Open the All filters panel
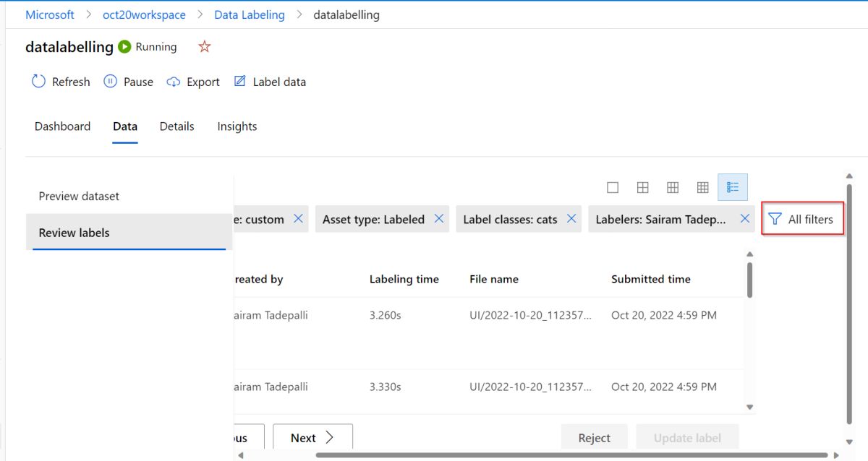 [802, 219]
